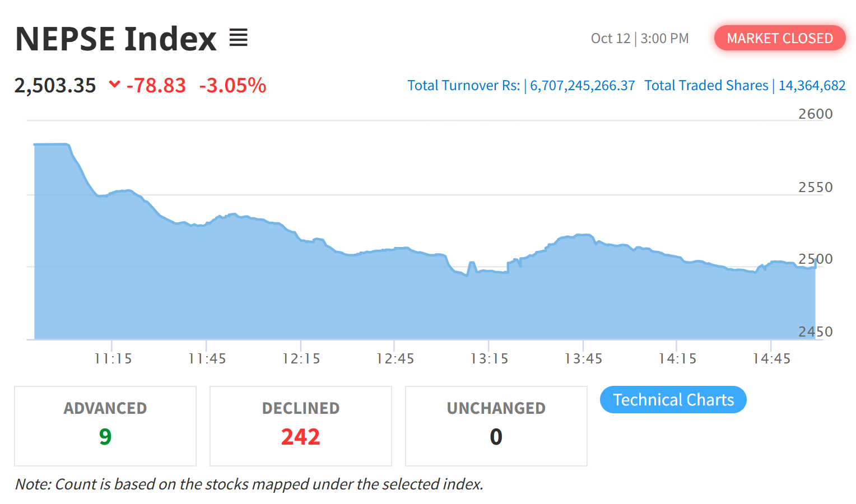Click the MARKET CLOSED status badge
This screenshot has width=856, height=504.
779,38
